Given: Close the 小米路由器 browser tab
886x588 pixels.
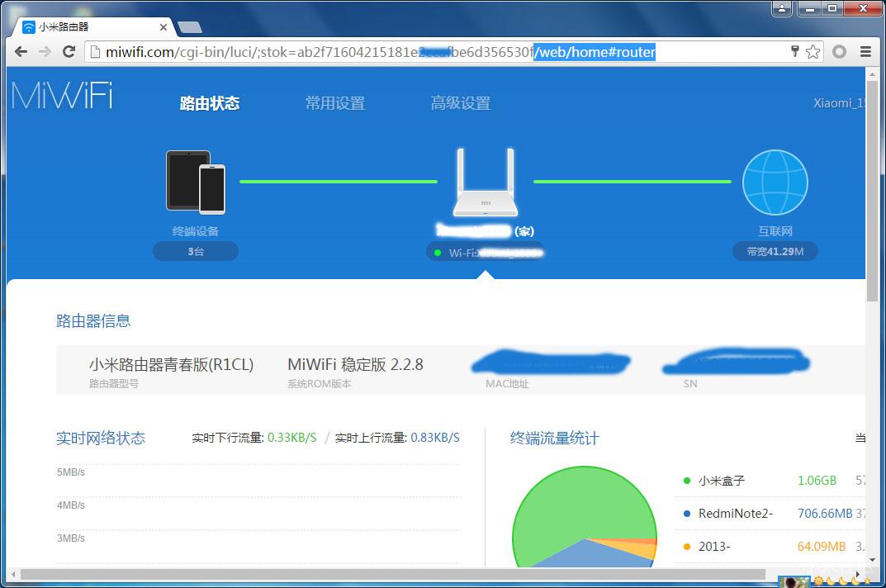Looking at the screenshot, I should coord(163,27).
